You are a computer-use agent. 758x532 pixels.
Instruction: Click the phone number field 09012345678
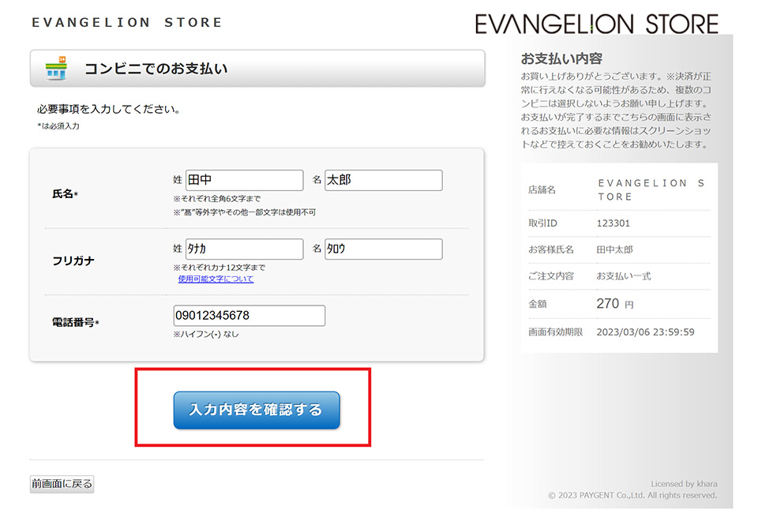(x=250, y=316)
